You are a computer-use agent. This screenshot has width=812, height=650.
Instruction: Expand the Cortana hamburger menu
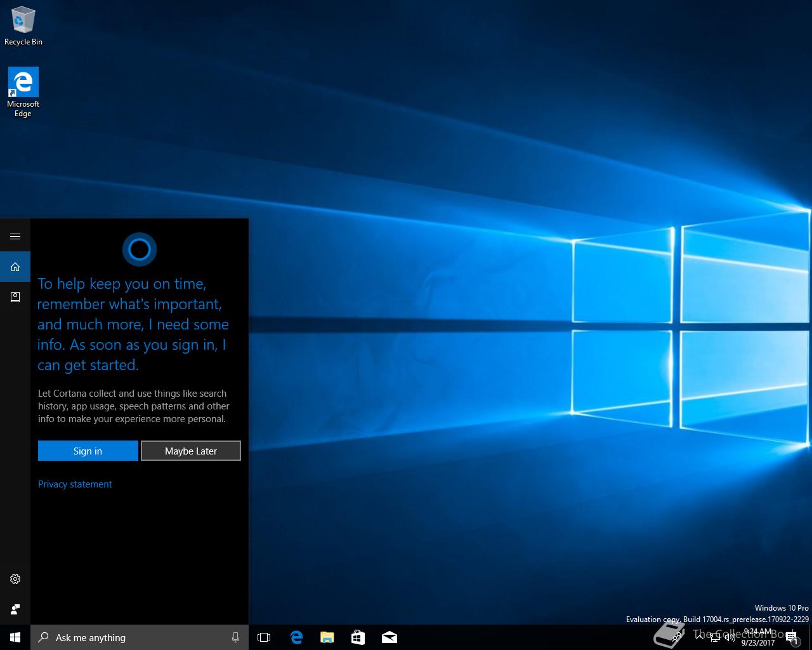point(15,237)
